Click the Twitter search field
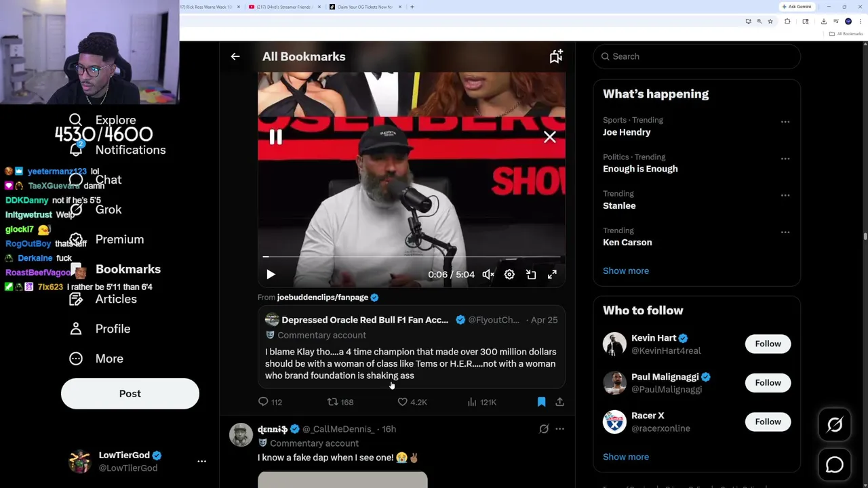868x488 pixels. click(x=696, y=56)
